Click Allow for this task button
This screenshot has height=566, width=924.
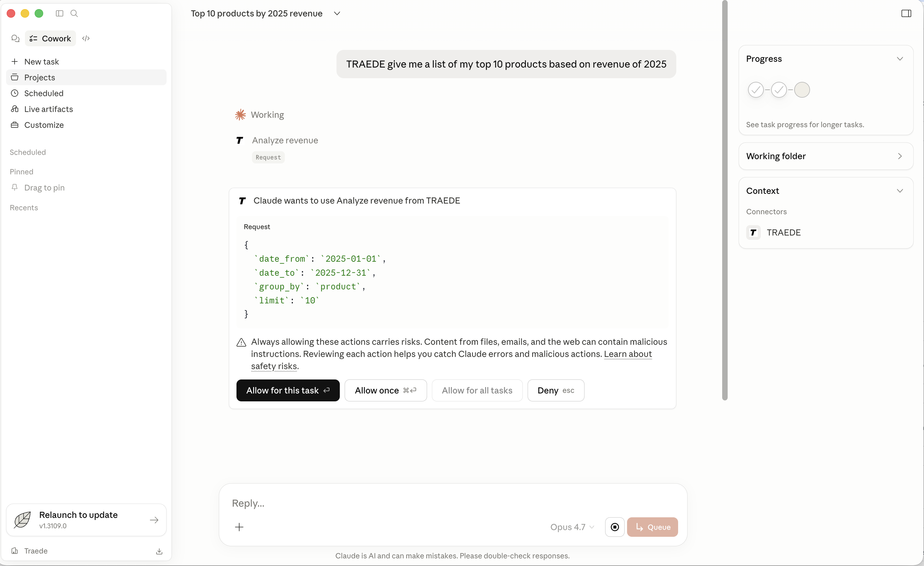[x=288, y=390]
